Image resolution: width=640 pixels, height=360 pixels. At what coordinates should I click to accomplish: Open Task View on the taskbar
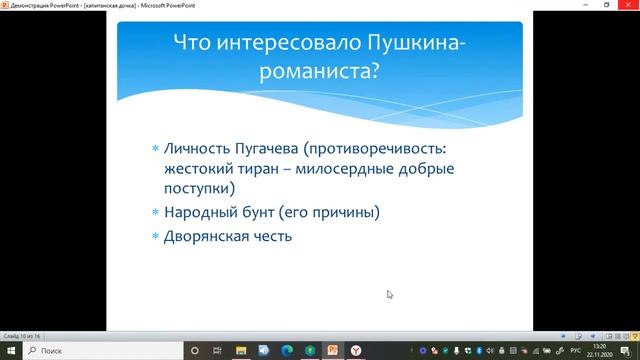pyautogui.click(x=217, y=351)
